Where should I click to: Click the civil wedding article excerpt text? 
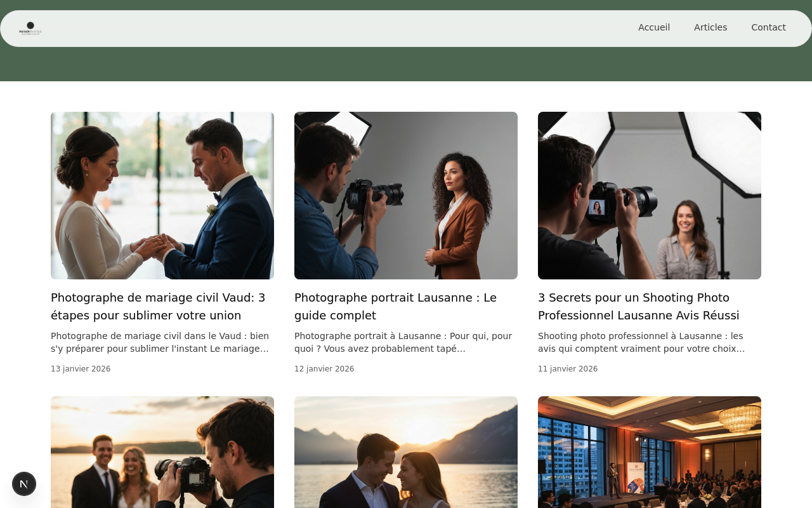[x=160, y=342]
